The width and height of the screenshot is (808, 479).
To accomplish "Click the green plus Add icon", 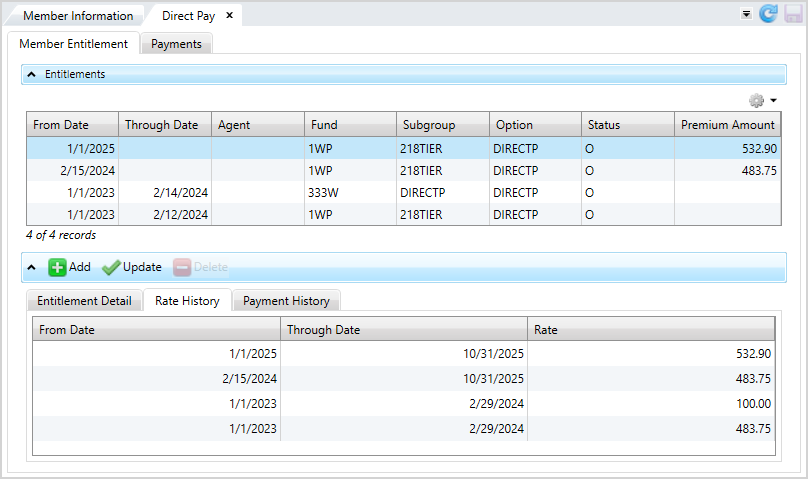I will 58,267.
